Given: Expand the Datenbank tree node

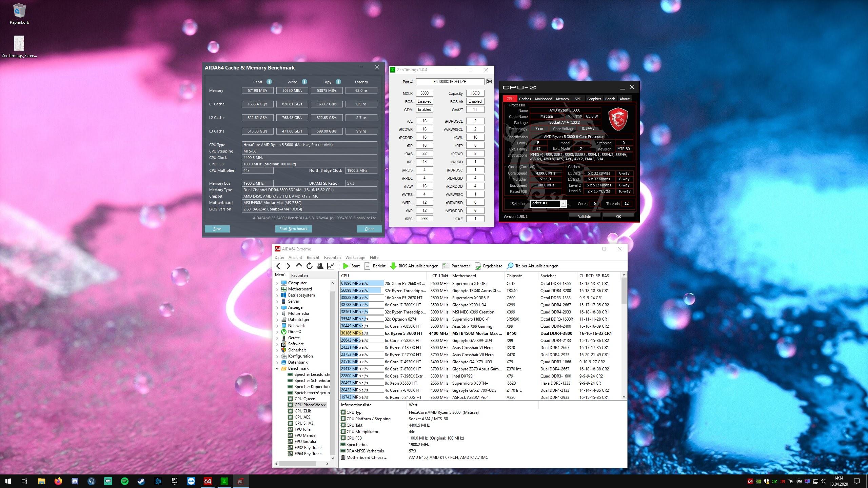Looking at the screenshot, I should coord(277,362).
